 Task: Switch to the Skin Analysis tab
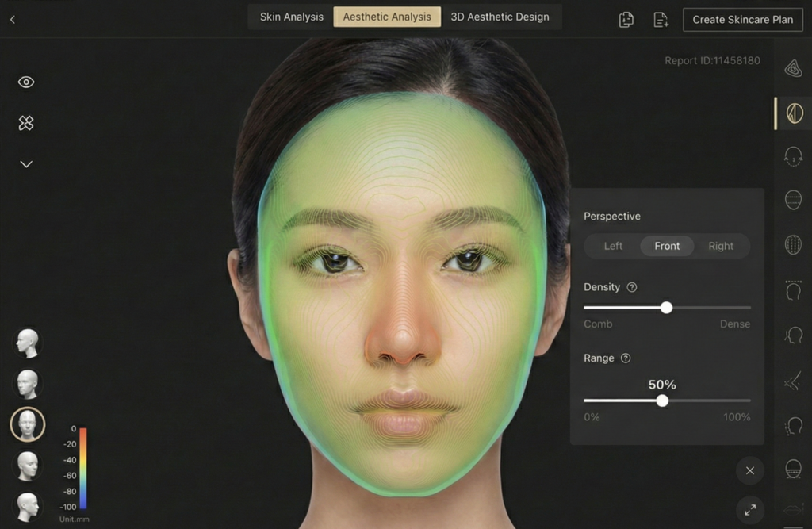pyautogui.click(x=291, y=17)
